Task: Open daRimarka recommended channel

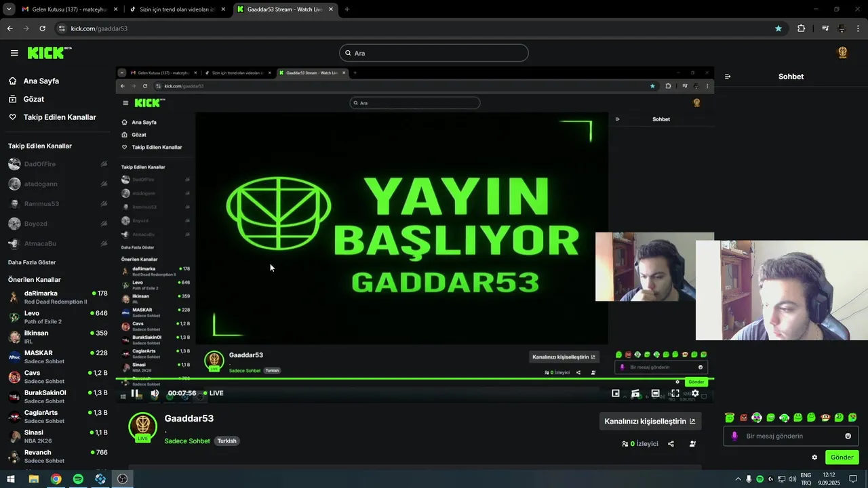Action: [x=58, y=297]
